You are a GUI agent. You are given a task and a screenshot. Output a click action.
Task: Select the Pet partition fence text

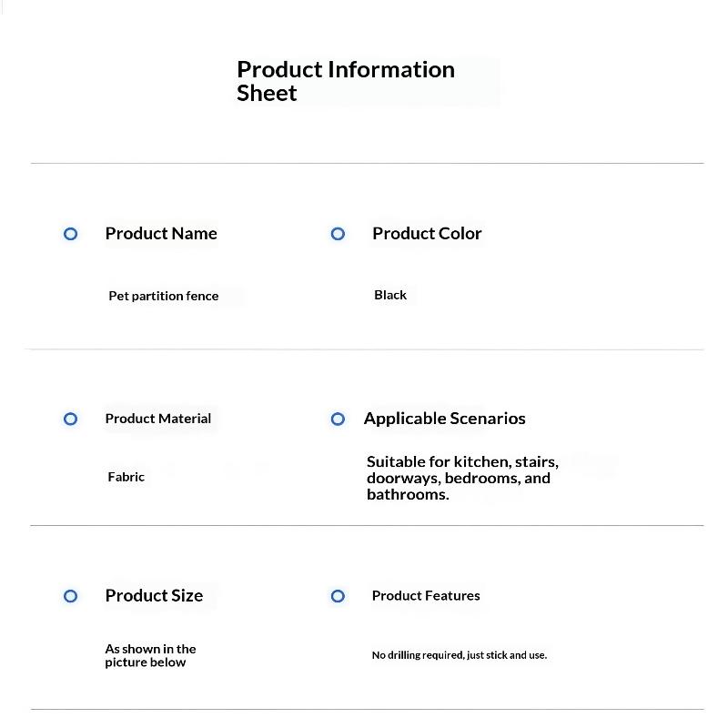164,297
